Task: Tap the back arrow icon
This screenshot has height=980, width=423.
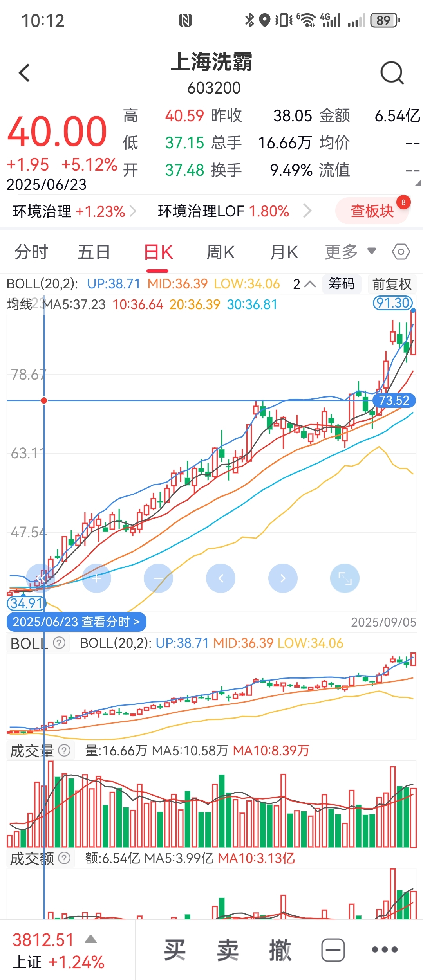Action: pyautogui.click(x=24, y=73)
